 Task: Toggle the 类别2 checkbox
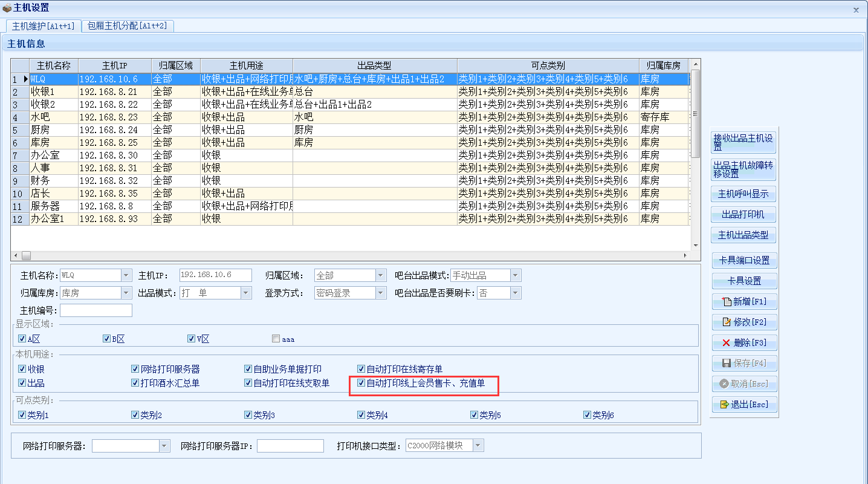point(135,415)
